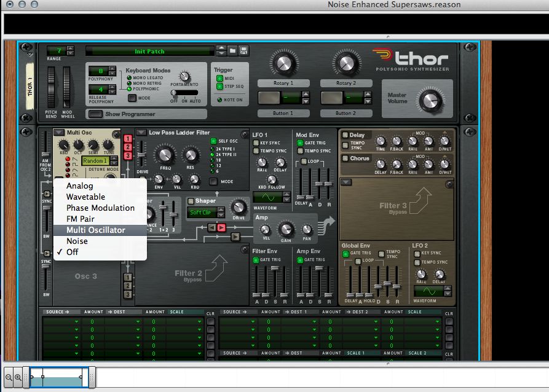
Task: Click the filter RES knob
Action: coord(191,155)
